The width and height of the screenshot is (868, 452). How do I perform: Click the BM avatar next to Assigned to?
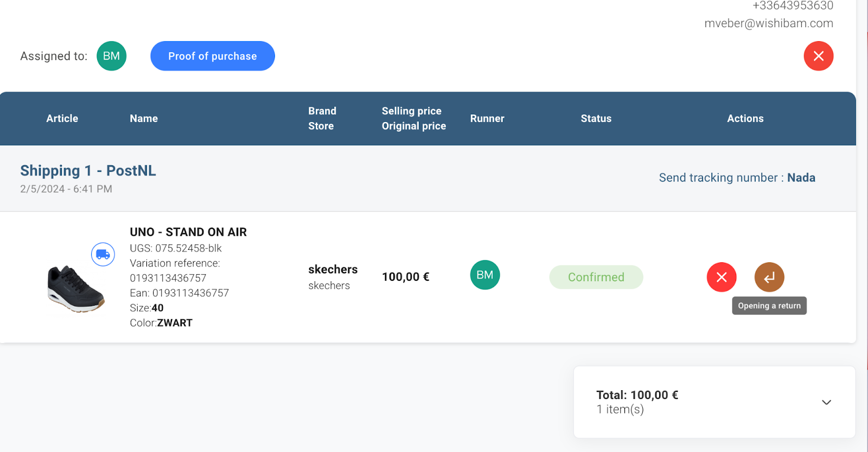111,56
